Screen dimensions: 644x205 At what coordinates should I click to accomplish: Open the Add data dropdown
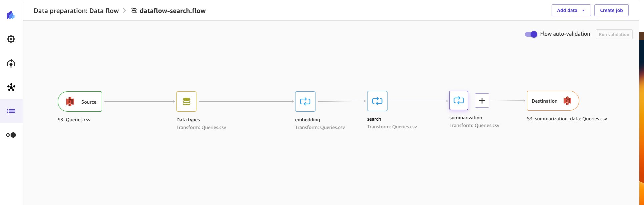(x=571, y=10)
